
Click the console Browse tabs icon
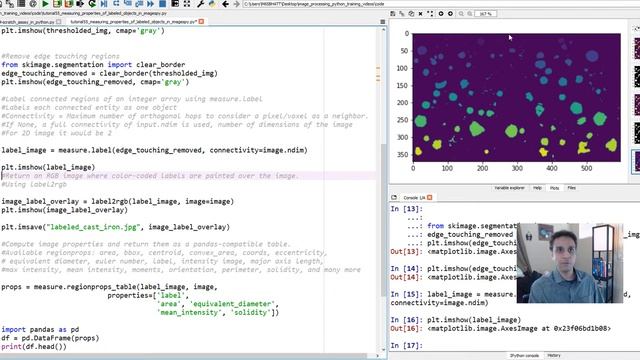[394, 198]
